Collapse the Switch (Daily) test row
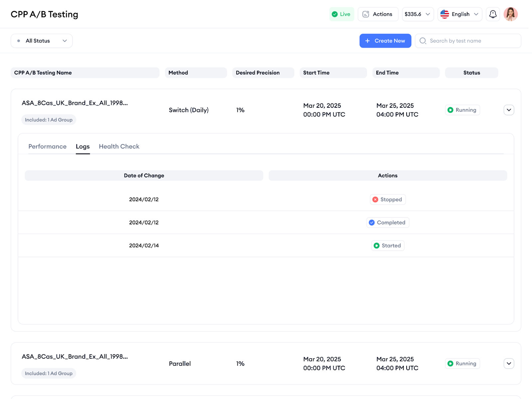This screenshot has height=399, width=532. (x=509, y=110)
